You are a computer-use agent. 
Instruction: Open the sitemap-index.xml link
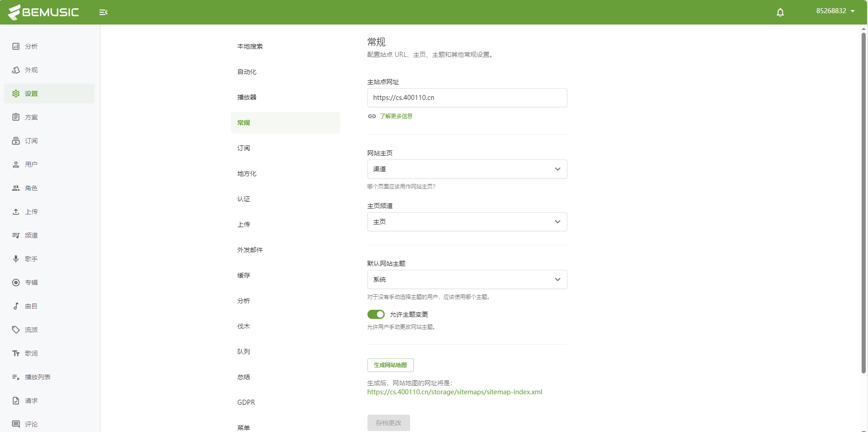(x=455, y=392)
